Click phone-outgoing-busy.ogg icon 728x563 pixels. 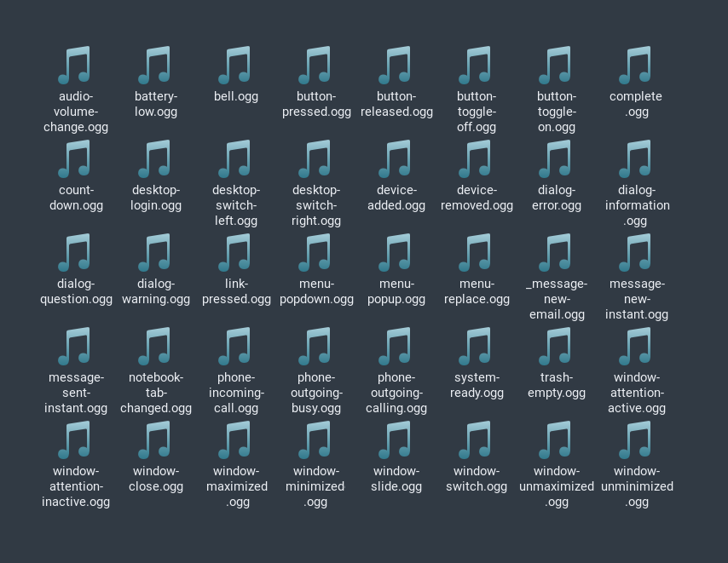(315, 346)
